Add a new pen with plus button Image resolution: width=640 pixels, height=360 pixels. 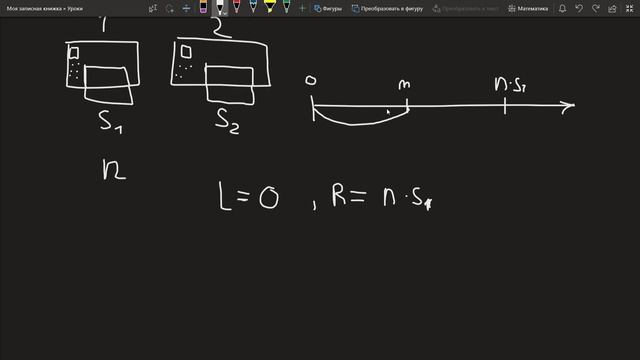302,9
